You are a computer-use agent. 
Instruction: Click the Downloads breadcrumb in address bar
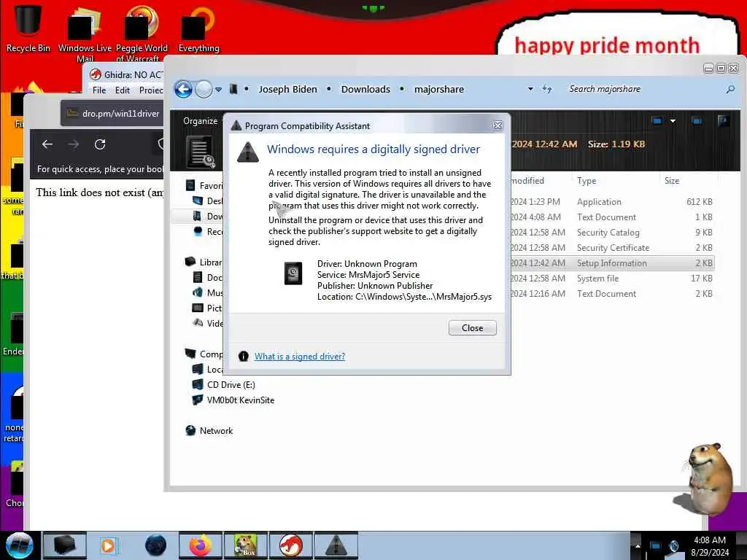tap(365, 89)
